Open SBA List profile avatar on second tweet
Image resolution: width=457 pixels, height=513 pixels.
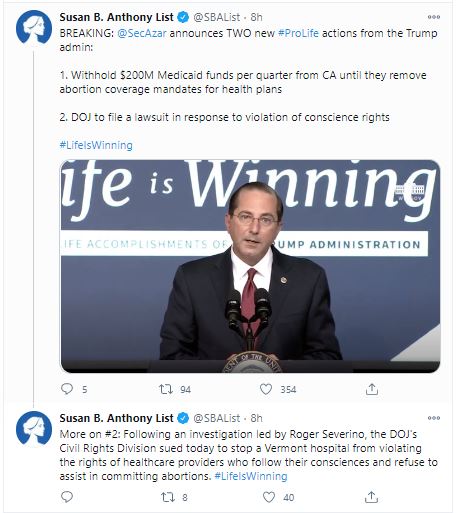point(34,428)
